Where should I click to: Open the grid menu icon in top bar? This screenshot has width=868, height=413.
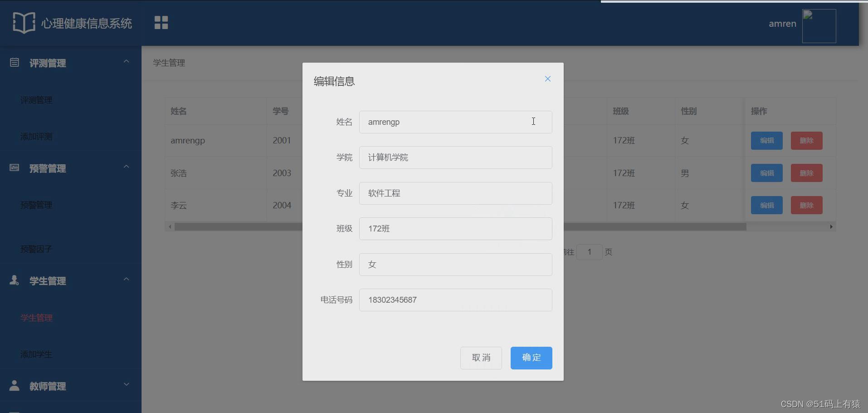[161, 22]
